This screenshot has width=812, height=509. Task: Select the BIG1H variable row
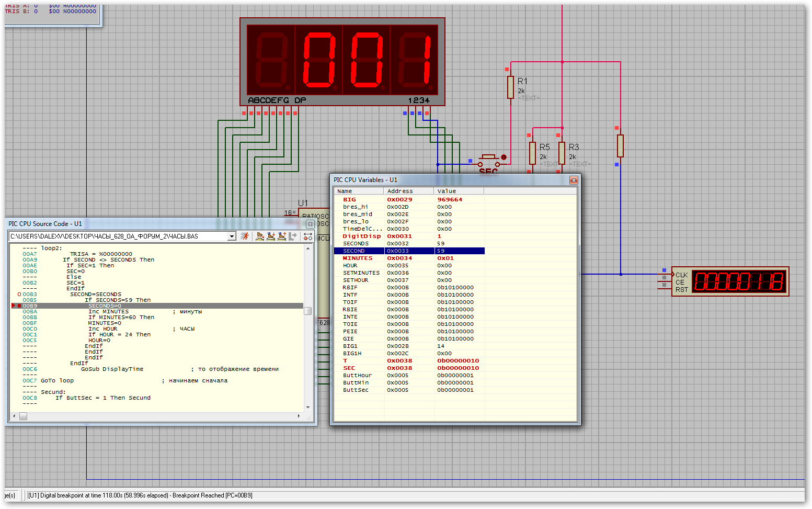409,354
